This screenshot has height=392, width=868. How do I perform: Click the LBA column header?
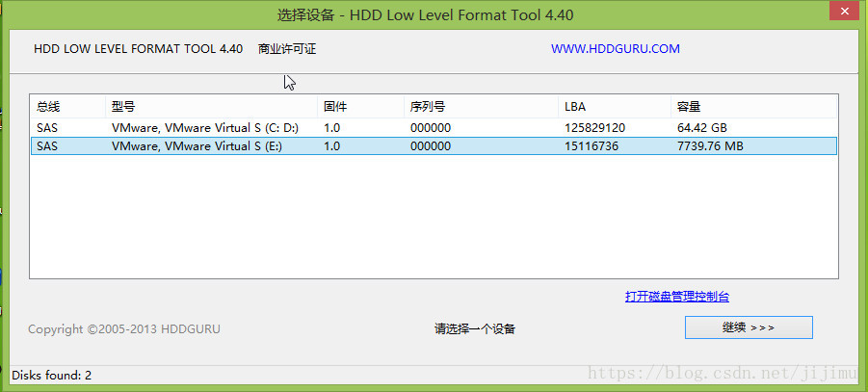[x=615, y=106]
